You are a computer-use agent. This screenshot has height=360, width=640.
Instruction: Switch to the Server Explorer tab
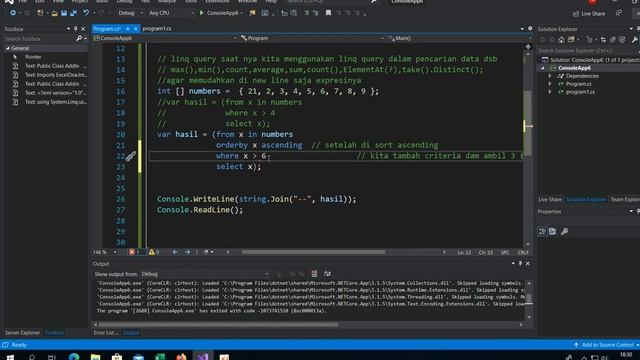tap(22, 333)
